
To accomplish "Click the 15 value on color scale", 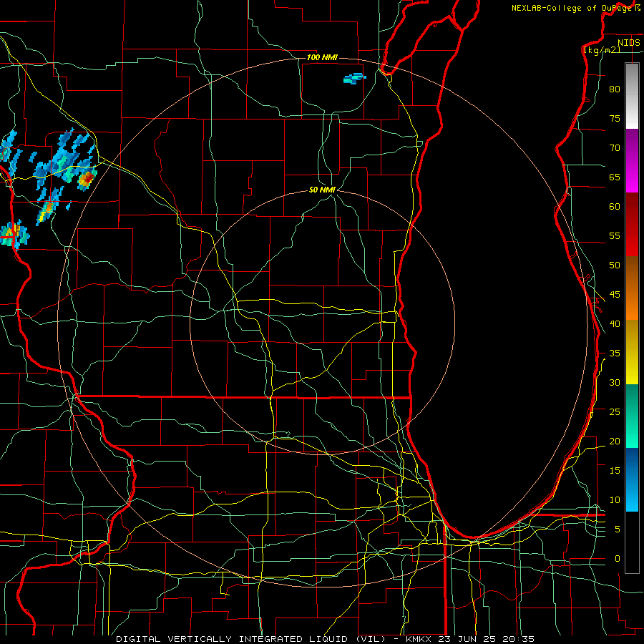I will 615,471.
